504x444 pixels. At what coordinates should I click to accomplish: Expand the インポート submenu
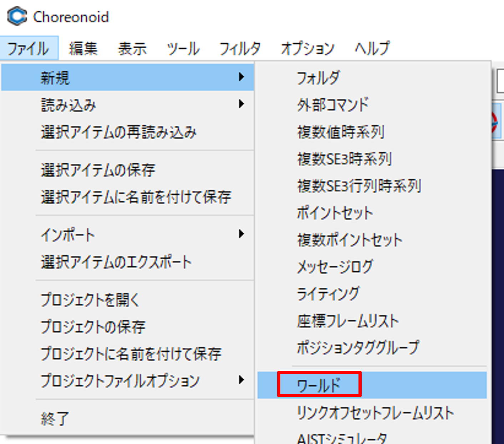coord(68,235)
